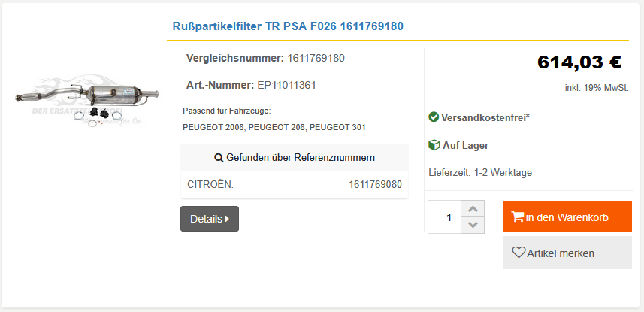Add item via in den Warenkorb button

(x=567, y=217)
